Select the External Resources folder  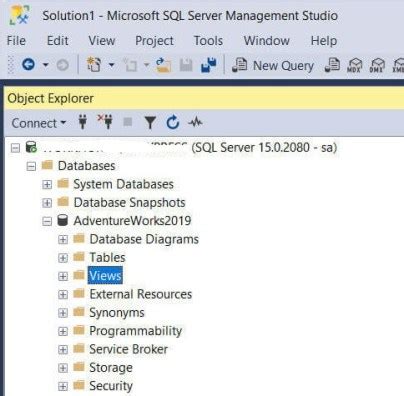[140, 294]
